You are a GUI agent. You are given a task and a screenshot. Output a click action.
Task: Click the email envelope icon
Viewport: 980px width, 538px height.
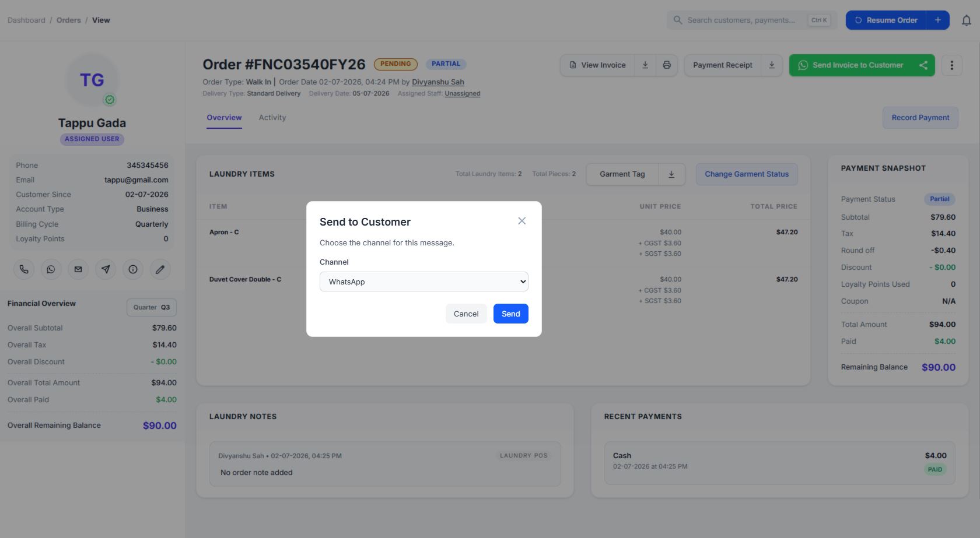[78, 269]
